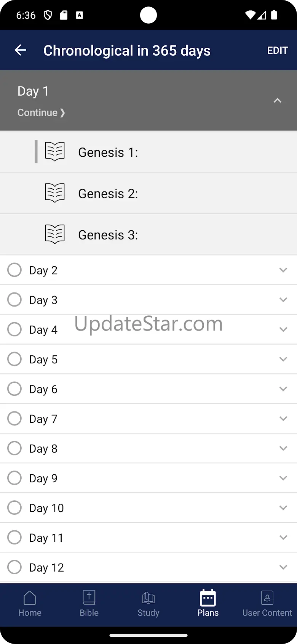This screenshot has height=644, width=297.
Task: Select the Day 10 row label
Action: [x=46, y=508]
